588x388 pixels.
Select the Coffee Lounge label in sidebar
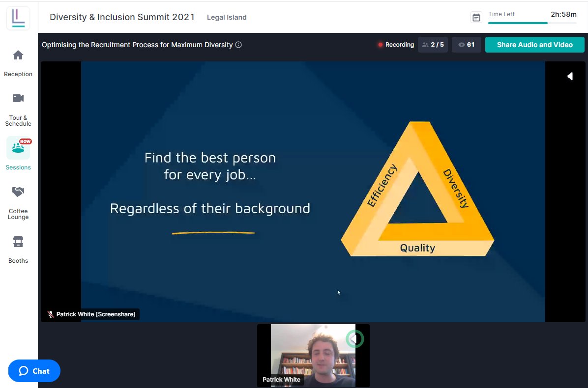coord(18,214)
